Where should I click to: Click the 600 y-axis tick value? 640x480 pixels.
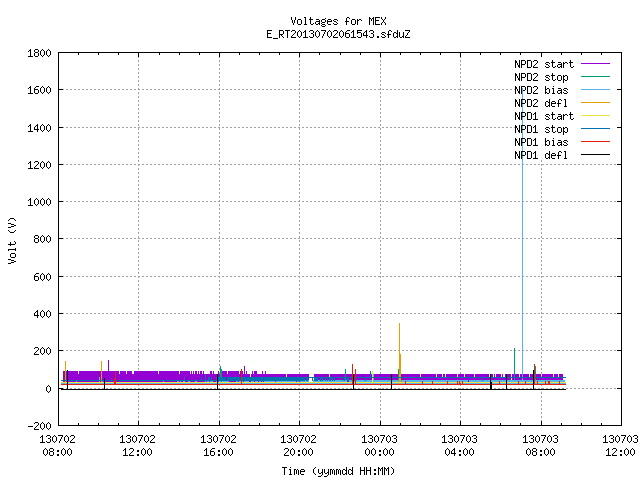click(x=42, y=277)
